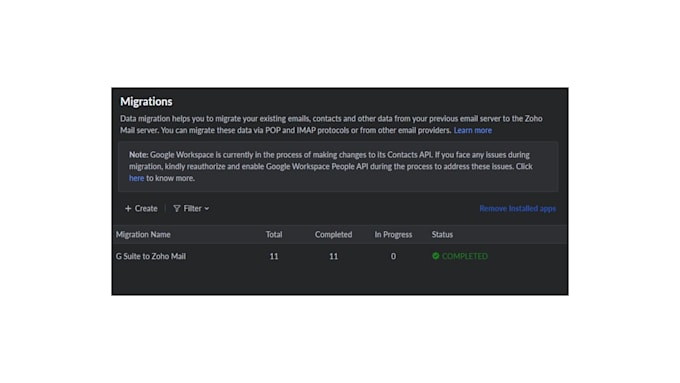Image resolution: width=680 pixels, height=383 pixels.
Task: Open the Learn more link
Action: coord(473,130)
